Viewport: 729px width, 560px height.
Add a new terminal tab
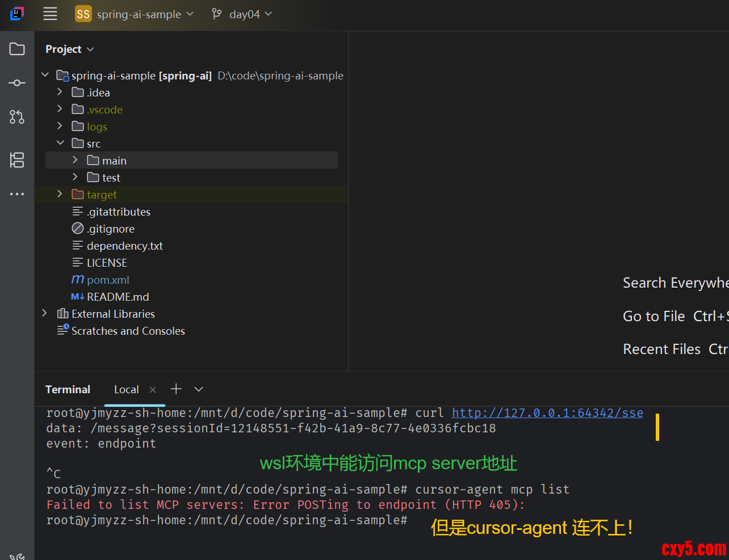[x=176, y=389]
